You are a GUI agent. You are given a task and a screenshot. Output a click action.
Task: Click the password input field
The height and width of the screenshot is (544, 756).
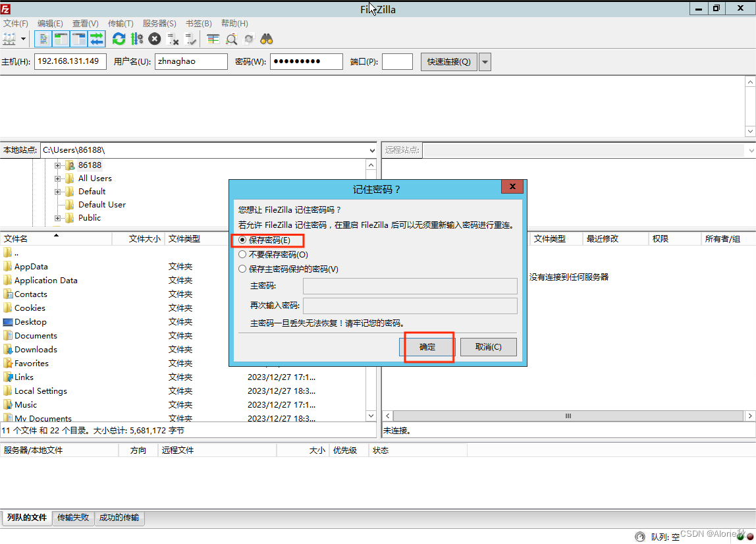[x=306, y=61]
